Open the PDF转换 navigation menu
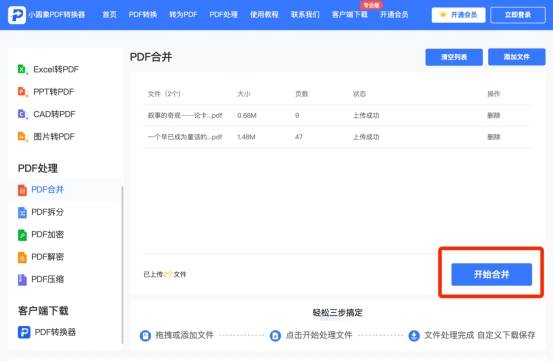The height and width of the screenshot is (361, 553). (x=143, y=14)
